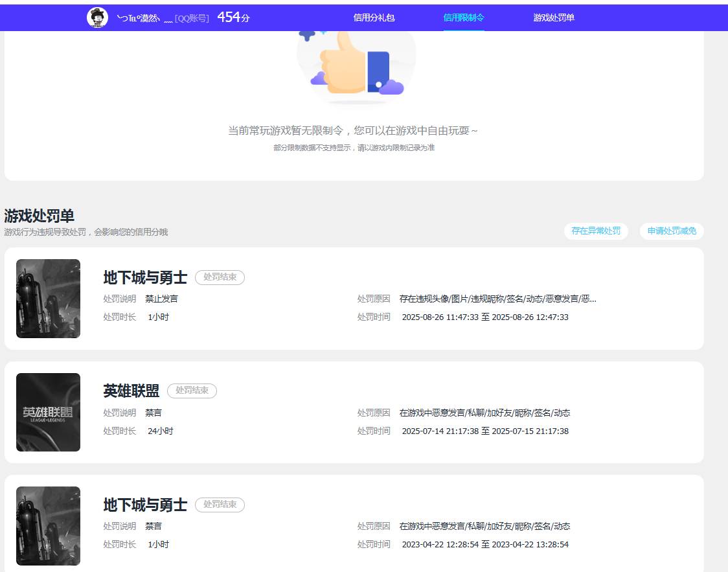Click the 申请处罚减免 button
The width and height of the screenshot is (728, 572).
coord(671,231)
